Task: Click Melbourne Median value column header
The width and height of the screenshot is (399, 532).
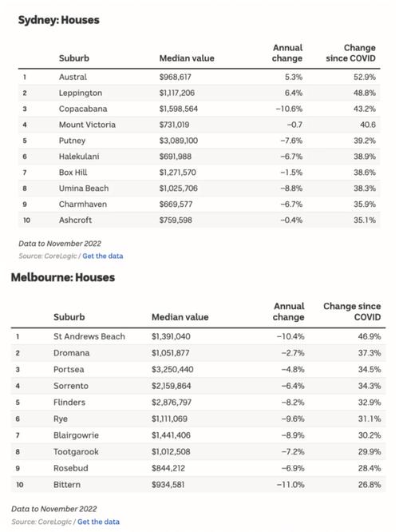Action: [180, 317]
